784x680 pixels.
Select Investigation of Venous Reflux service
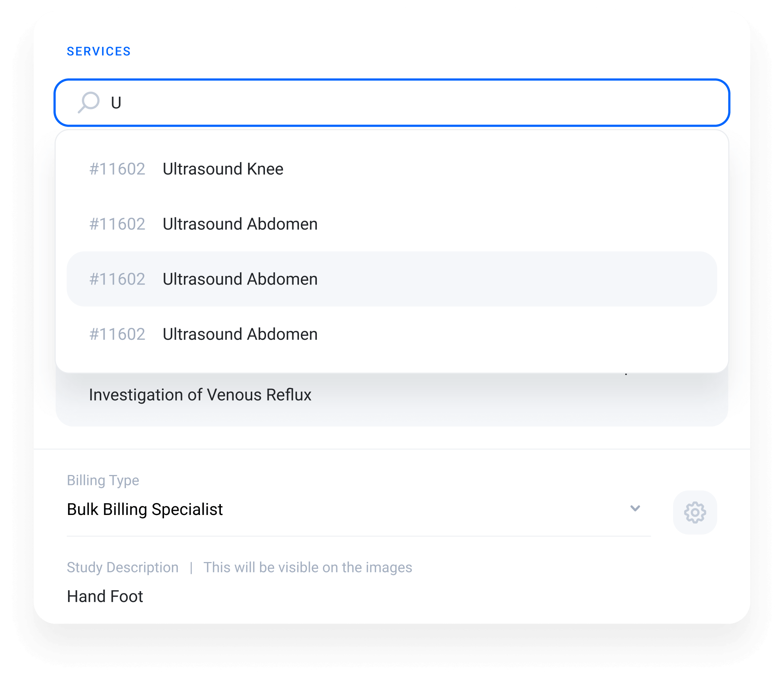tap(200, 395)
